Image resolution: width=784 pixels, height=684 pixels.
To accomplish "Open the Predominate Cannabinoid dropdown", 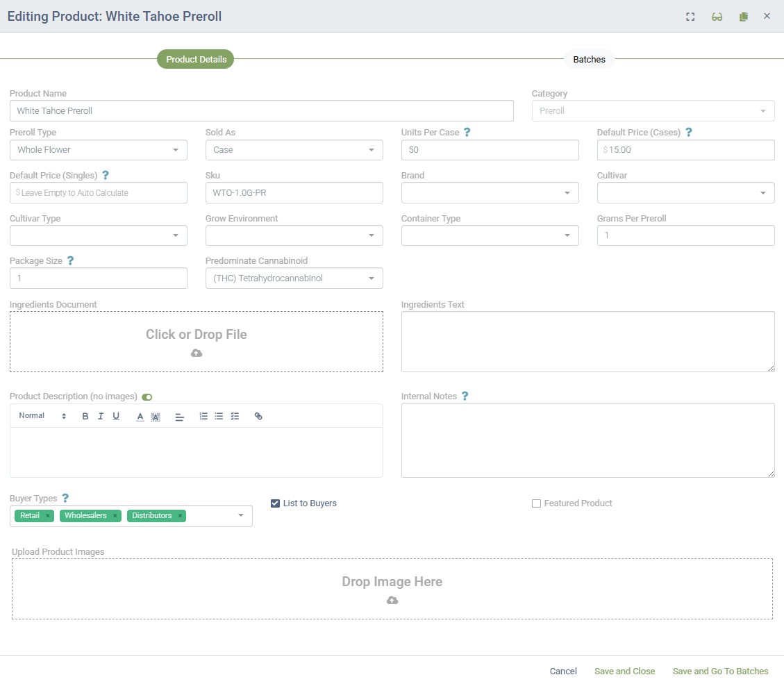I will (x=294, y=278).
